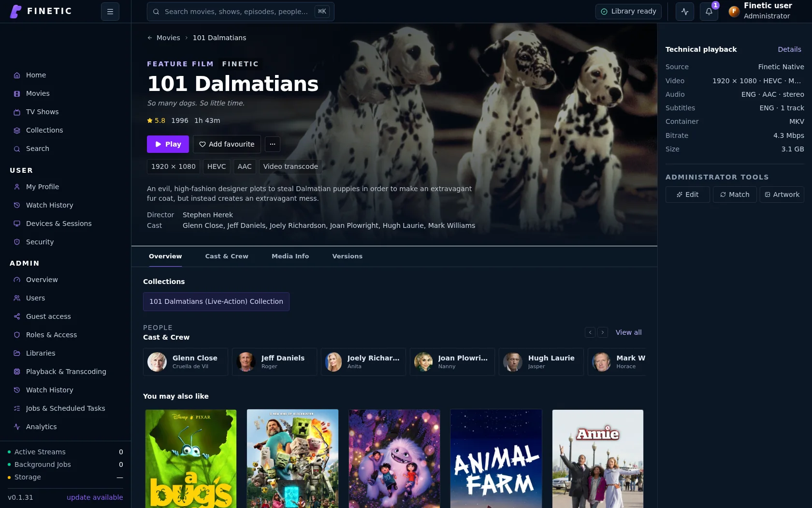Screen dimensions: 812x508
Task: Click the Libraries folder icon
Action: pos(17,353)
